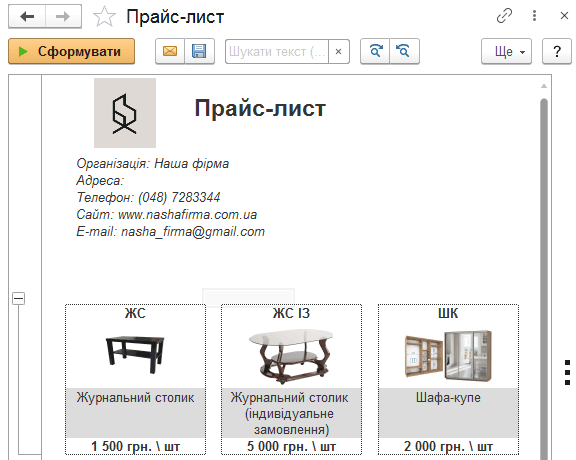
Task: Click the scroll up arrow of the report
Action: coord(544,86)
